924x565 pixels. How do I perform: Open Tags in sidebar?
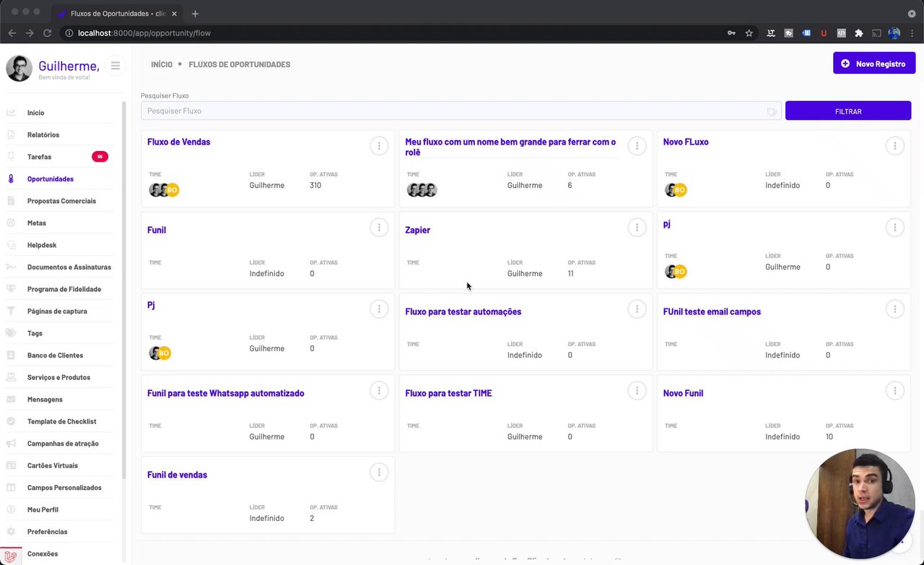[35, 334]
